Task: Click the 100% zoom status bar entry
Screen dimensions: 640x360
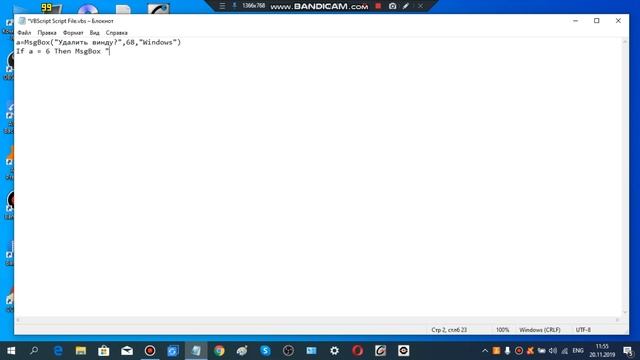Action: (x=502, y=330)
